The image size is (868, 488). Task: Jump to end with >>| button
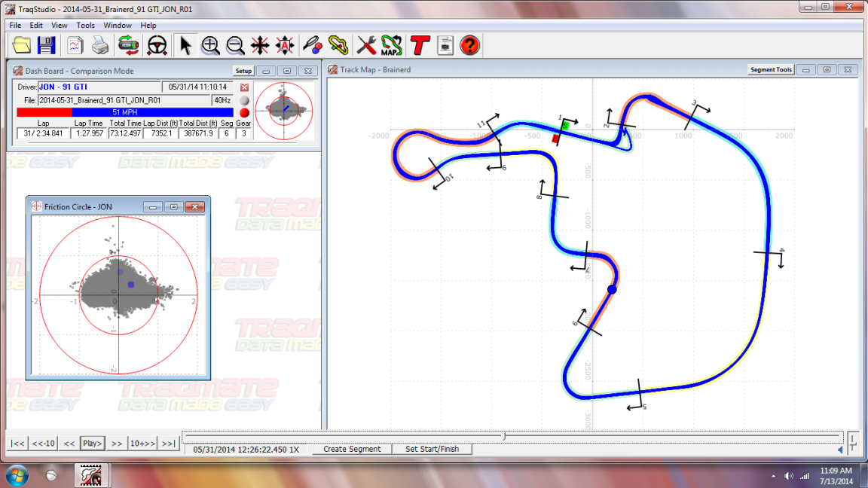coord(168,443)
